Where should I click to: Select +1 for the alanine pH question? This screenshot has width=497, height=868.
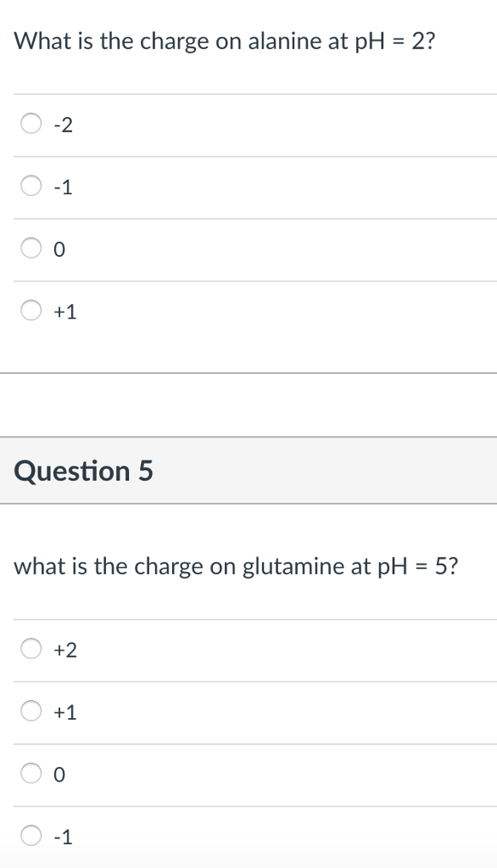[31, 309]
